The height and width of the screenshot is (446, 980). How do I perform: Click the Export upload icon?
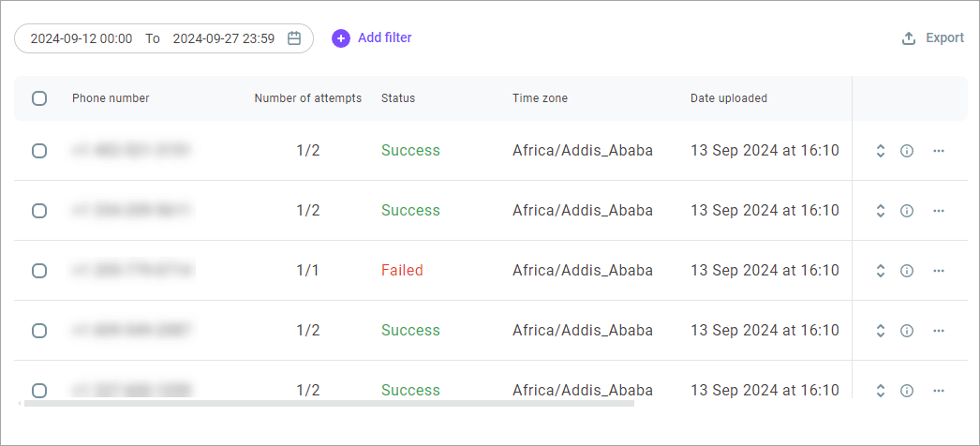coord(908,38)
